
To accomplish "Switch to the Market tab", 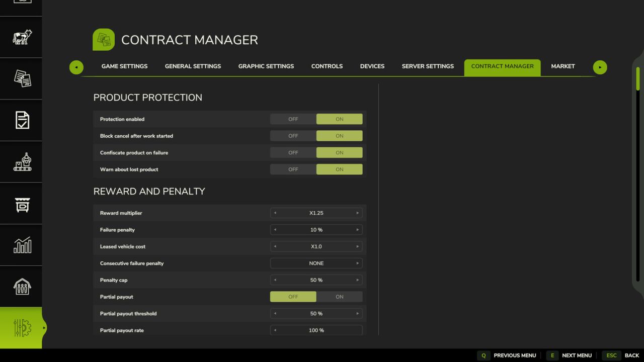I will (x=563, y=66).
